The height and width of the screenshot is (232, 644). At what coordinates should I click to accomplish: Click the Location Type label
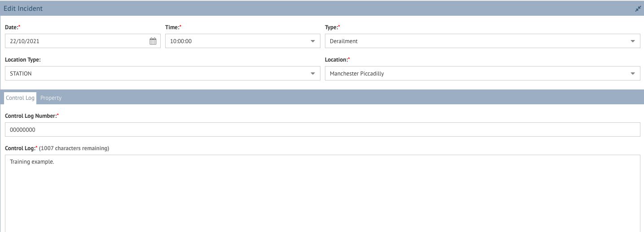pos(23,60)
